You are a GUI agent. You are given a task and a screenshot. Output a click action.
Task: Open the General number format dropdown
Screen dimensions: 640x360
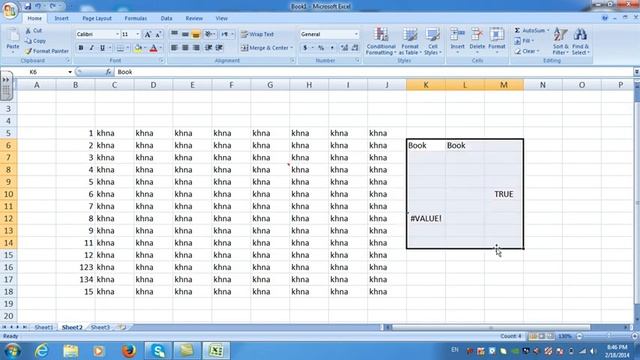click(356, 34)
